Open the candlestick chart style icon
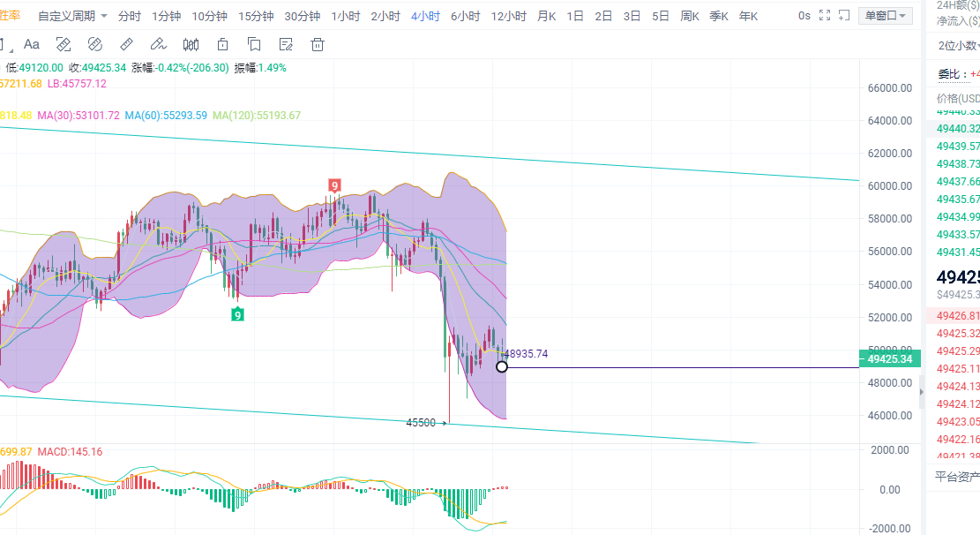This screenshot has height=535, width=980. (191, 44)
